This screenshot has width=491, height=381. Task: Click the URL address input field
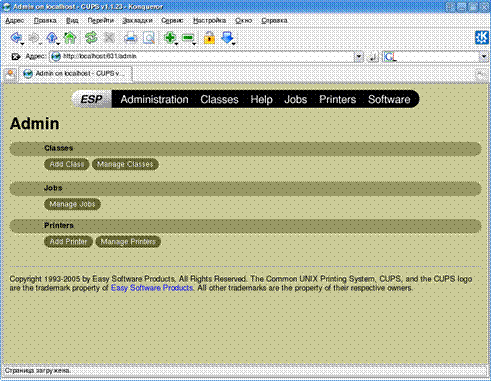[x=202, y=56]
